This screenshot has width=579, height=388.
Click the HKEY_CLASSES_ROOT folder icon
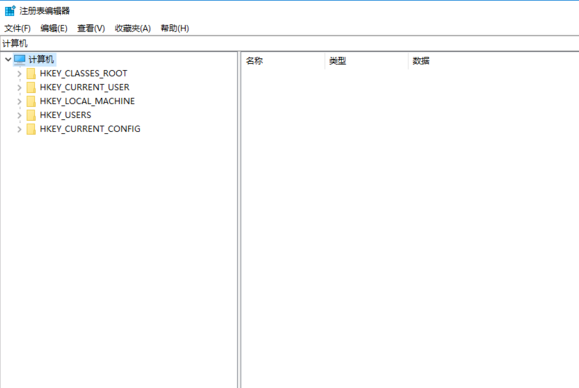pyautogui.click(x=31, y=73)
